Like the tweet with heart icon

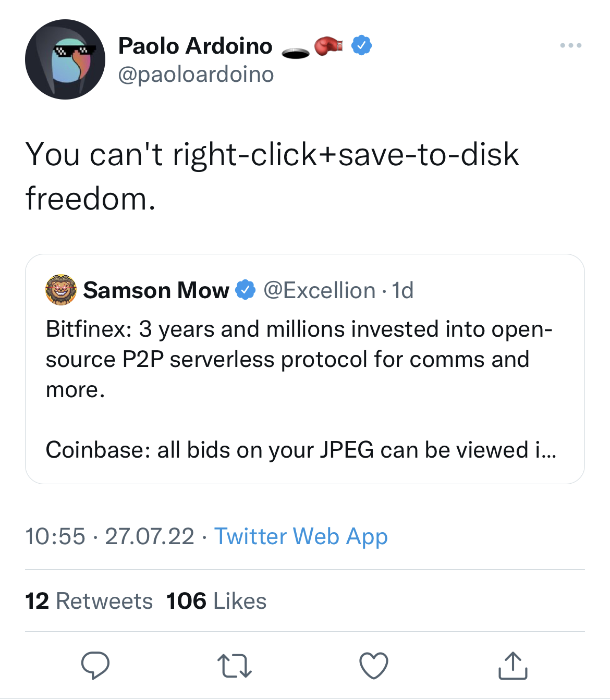tap(374, 666)
